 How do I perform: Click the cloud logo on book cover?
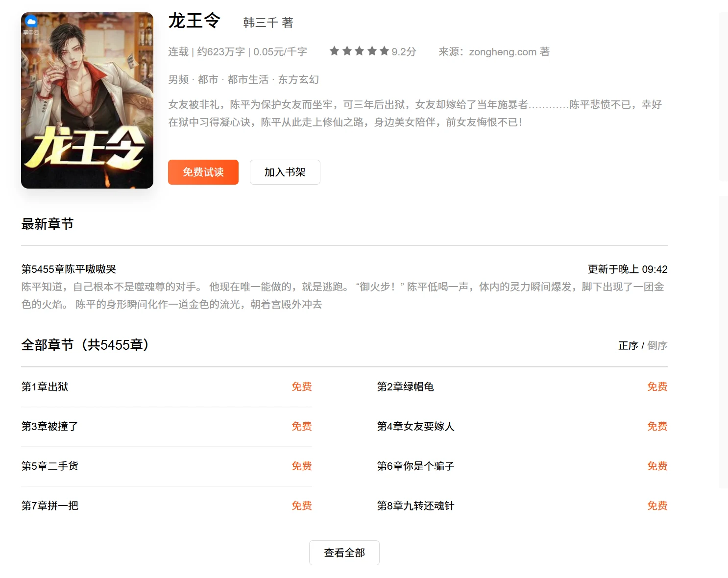click(x=31, y=22)
